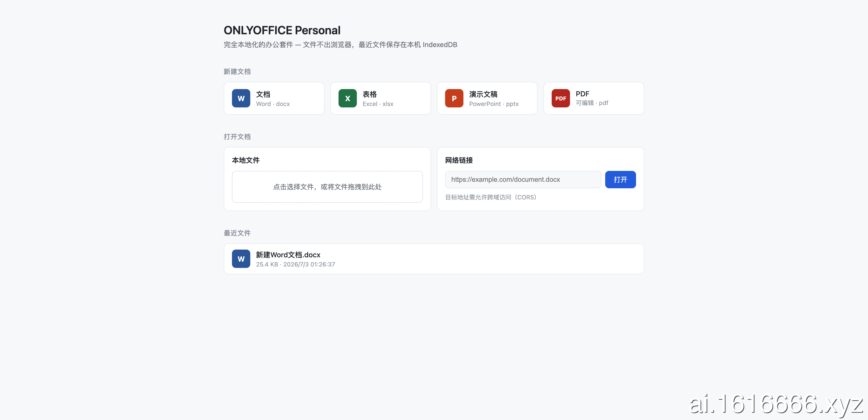
Task: Create a new 文档 Word docx
Action: [274, 98]
